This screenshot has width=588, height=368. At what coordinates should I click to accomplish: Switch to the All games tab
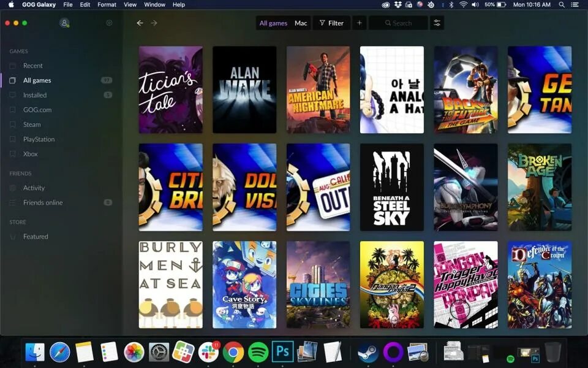pos(273,23)
